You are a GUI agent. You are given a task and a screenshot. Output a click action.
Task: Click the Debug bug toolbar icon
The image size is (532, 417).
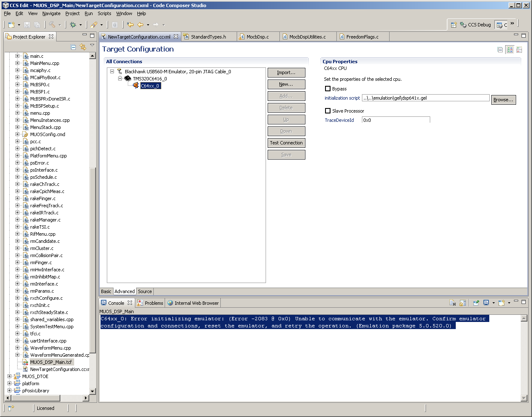coord(73,25)
